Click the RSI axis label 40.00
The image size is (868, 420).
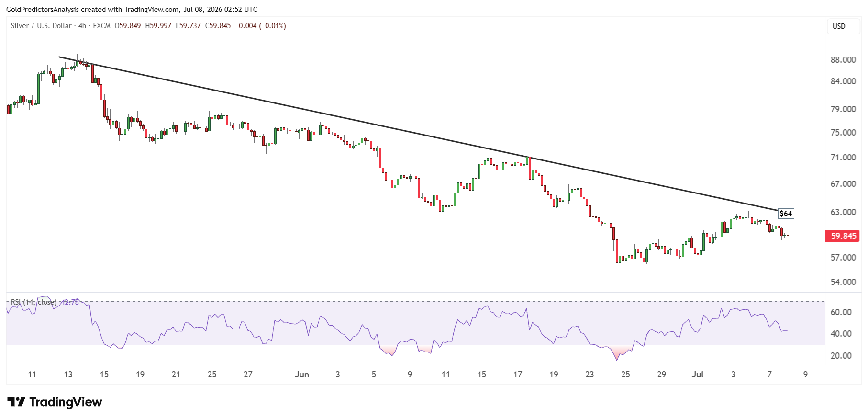pyautogui.click(x=841, y=334)
